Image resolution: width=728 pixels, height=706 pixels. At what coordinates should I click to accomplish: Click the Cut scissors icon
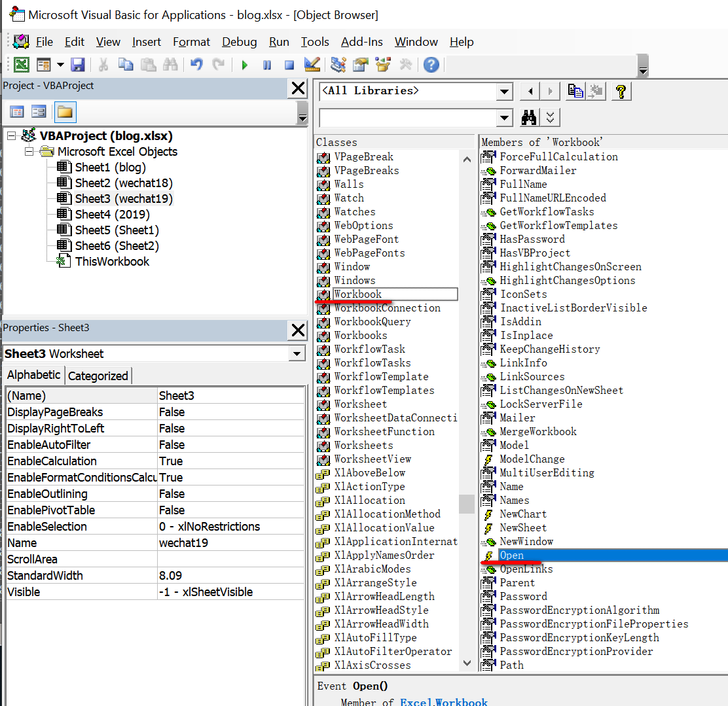pyautogui.click(x=103, y=65)
